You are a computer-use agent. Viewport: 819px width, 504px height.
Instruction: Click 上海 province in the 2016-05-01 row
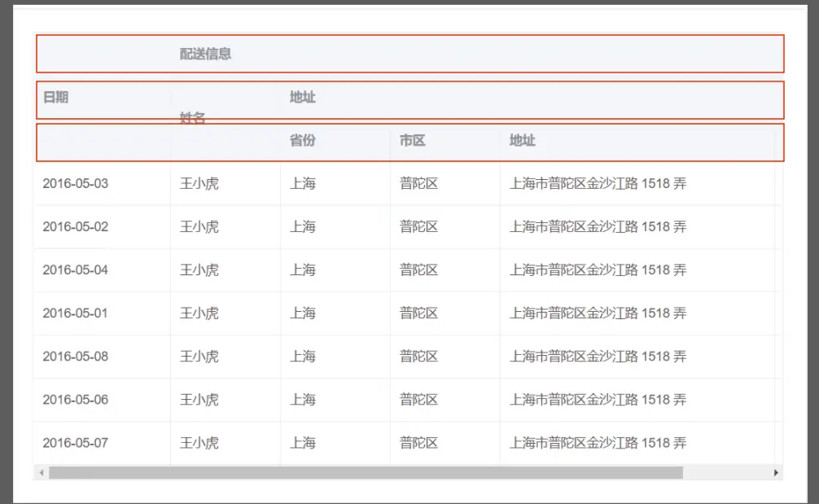303,313
